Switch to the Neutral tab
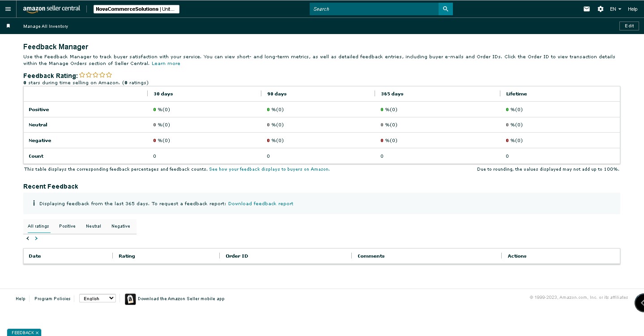644x336 pixels. [94, 226]
